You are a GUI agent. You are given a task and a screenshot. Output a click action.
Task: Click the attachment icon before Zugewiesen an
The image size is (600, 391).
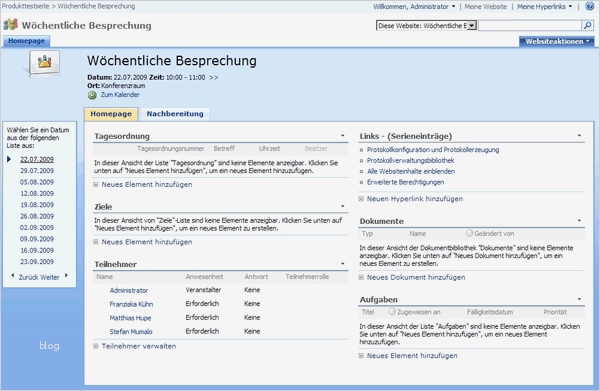pyautogui.click(x=392, y=311)
